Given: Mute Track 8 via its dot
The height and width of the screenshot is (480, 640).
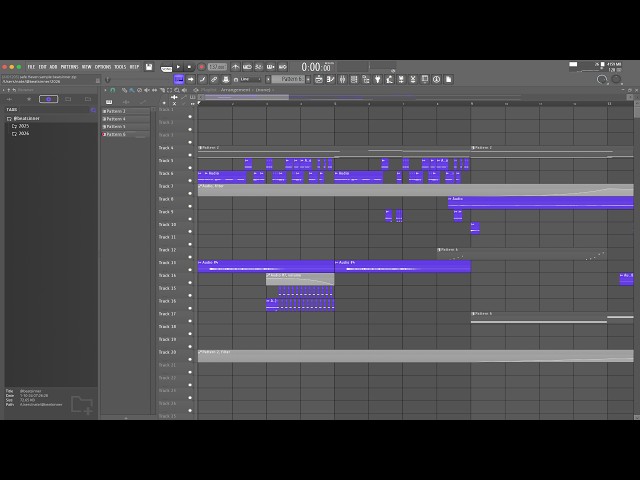Looking at the screenshot, I should click(x=190, y=206).
